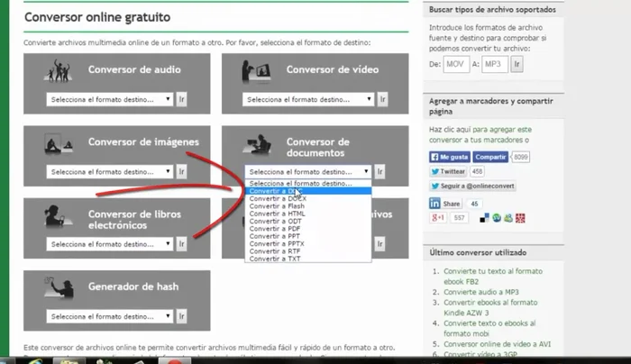The width and height of the screenshot is (631, 364).
Task: Click the Google plus count 557
Action: (459, 218)
